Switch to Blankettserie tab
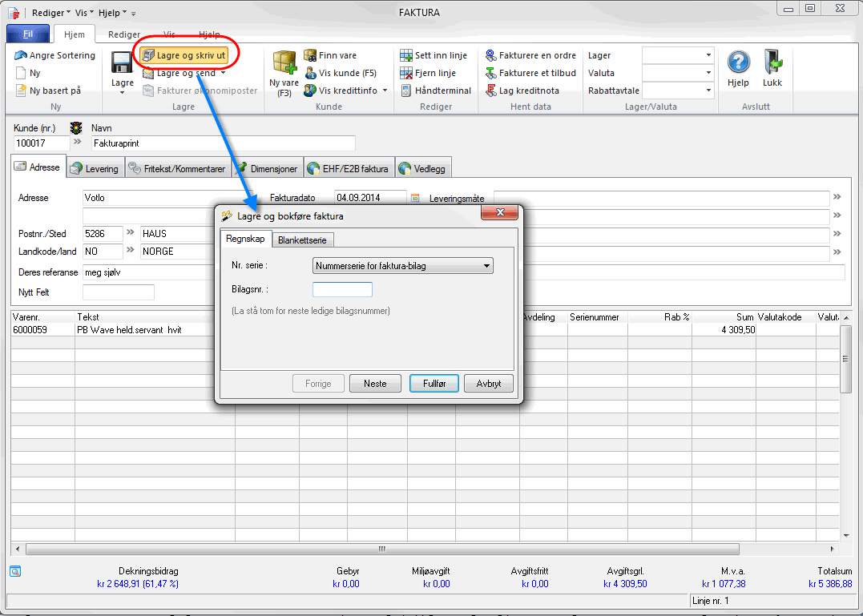 click(x=303, y=240)
